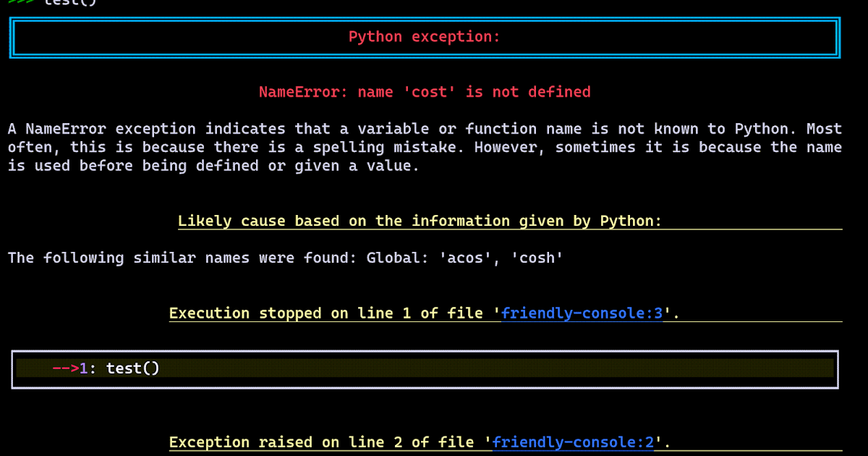Click the red NameError exception title
The width and height of the screenshot is (868, 456).
click(x=425, y=92)
